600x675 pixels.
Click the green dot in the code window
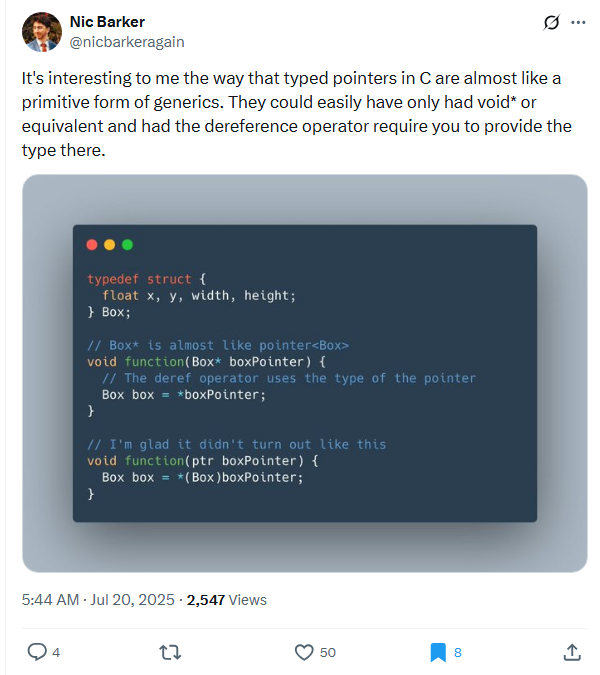(x=127, y=244)
